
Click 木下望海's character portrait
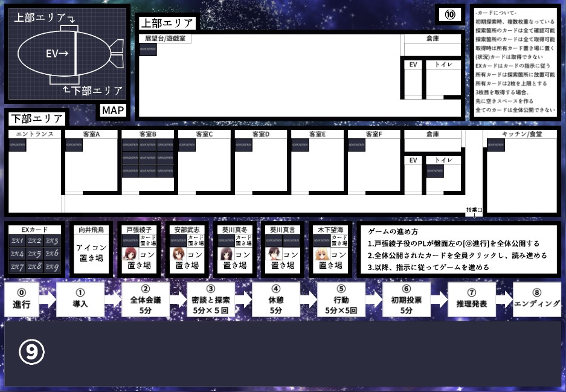click(323, 254)
